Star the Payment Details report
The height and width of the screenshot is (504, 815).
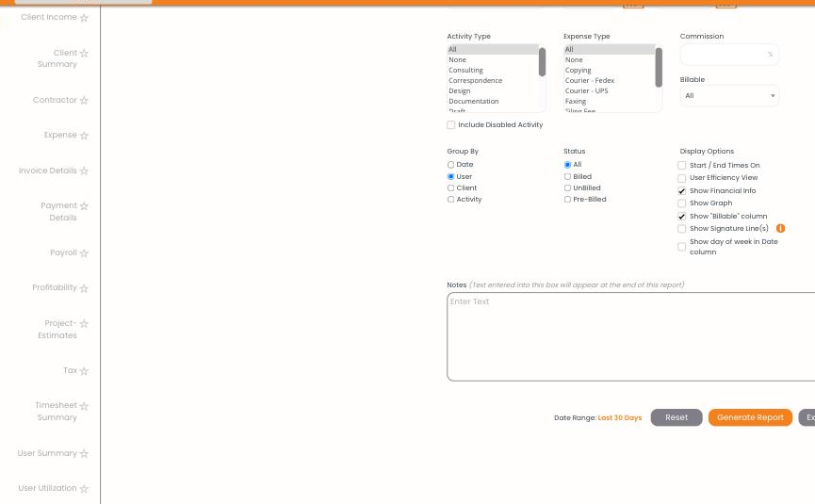tap(84, 206)
